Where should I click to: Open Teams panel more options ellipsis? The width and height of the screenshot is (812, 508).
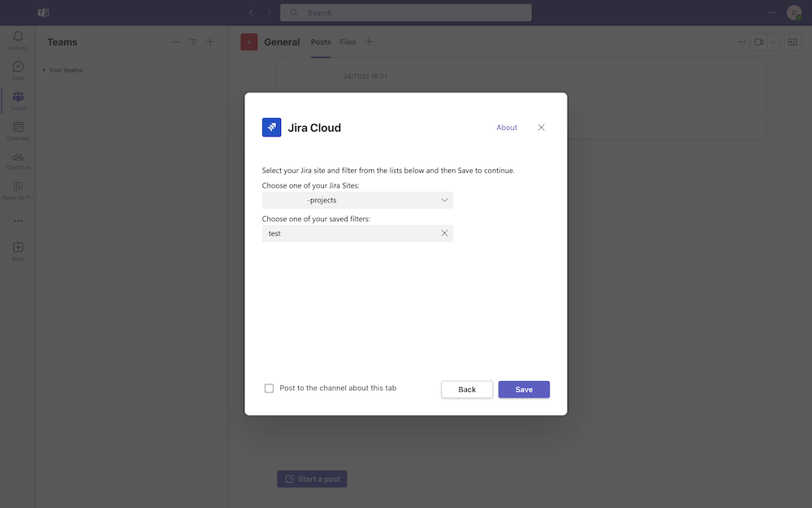pyautogui.click(x=176, y=42)
